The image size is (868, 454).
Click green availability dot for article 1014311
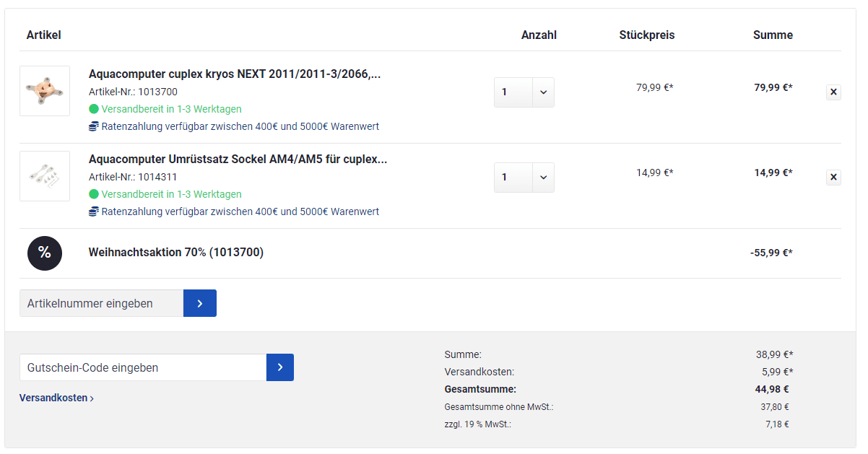coord(94,194)
